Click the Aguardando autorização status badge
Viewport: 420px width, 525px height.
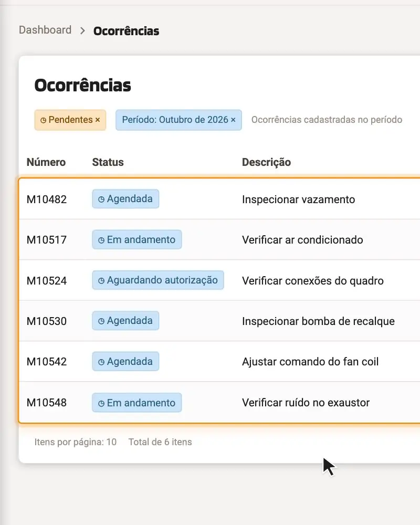tap(158, 280)
